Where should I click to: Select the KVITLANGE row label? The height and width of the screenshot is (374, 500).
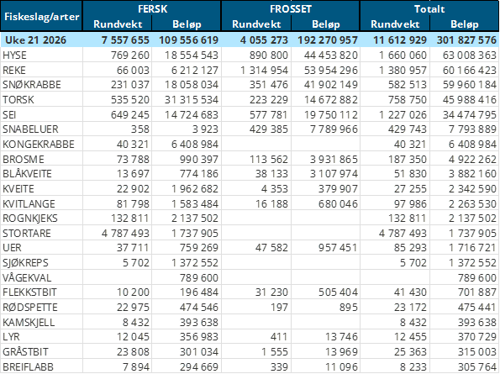click(29, 204)
